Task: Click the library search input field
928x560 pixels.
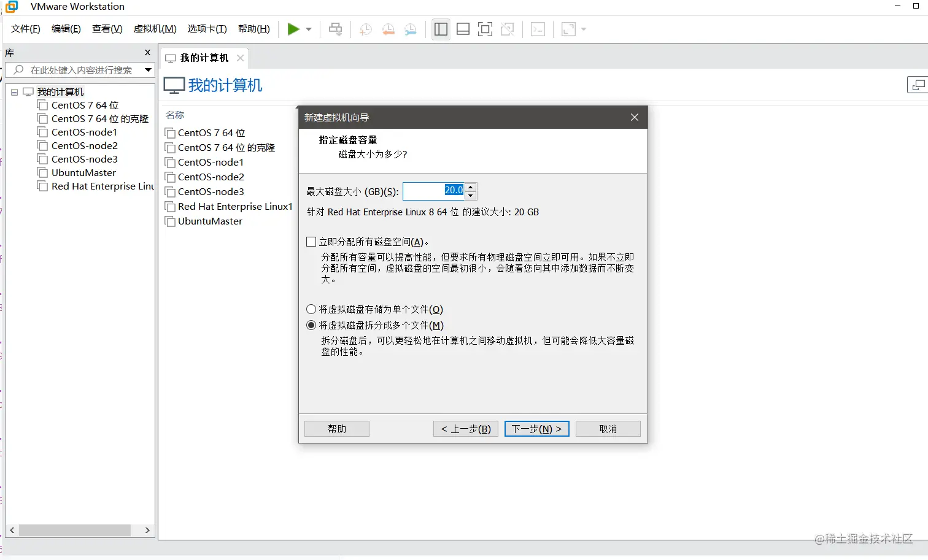Action: click(80, 70)
